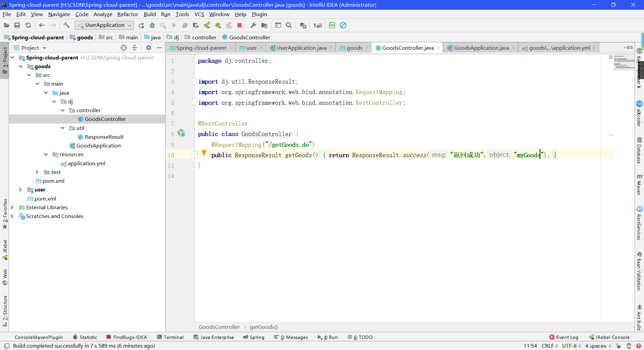Click the yellow intention light bulb

click(204, 153)
